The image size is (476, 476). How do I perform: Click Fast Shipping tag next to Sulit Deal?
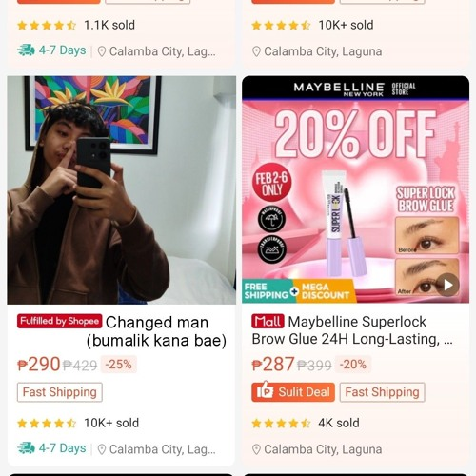coord(383,392)
